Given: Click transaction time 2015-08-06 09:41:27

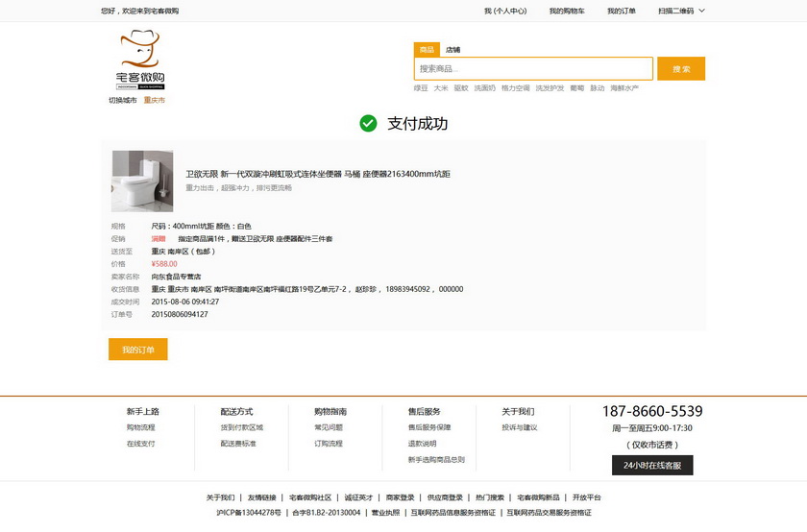Looking at the screenshot, I should 185,302.
